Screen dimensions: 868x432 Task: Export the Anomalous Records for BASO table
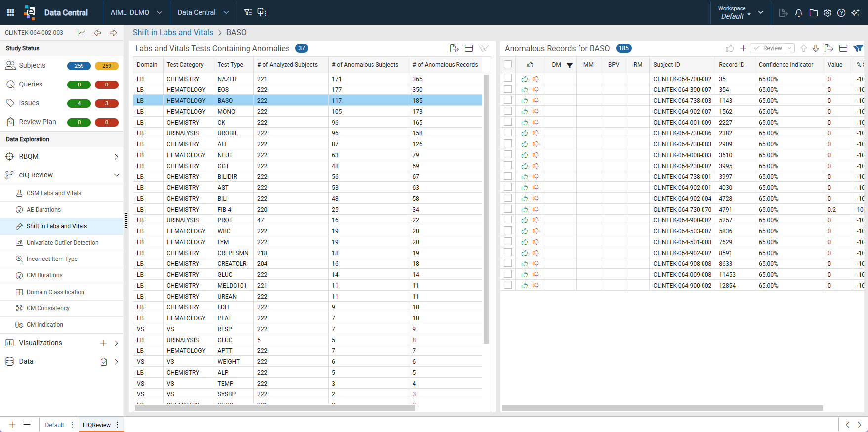click(x=829, y=48)
